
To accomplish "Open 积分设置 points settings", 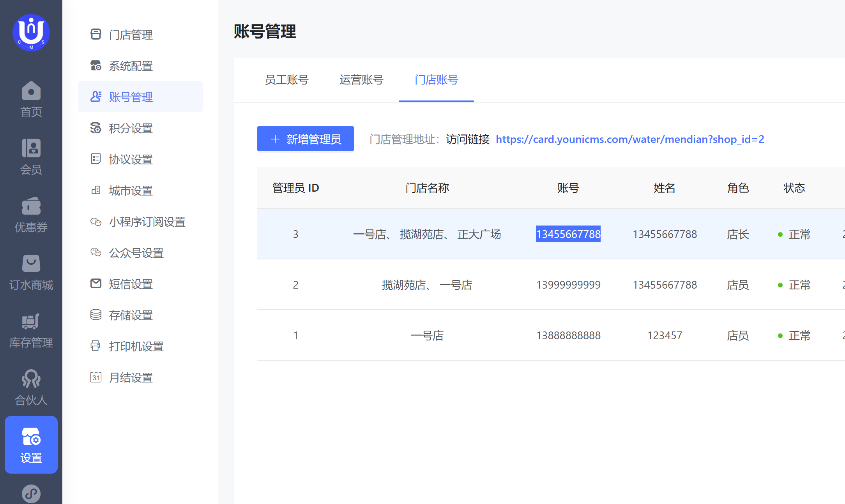I will 131,128.
